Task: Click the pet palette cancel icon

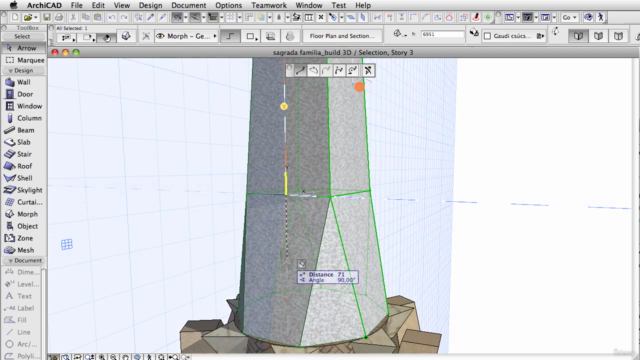Action: pyautogui.click(x=368, y=71)
